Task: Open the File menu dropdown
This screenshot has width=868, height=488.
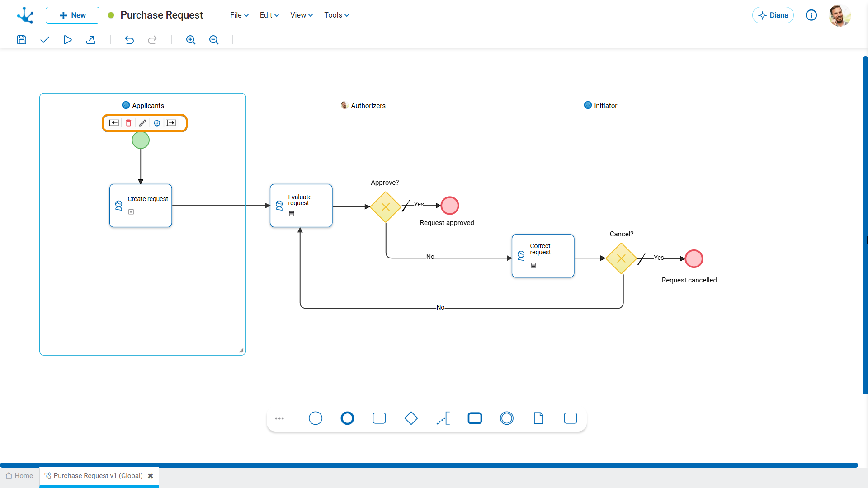Action: [239, 15]
